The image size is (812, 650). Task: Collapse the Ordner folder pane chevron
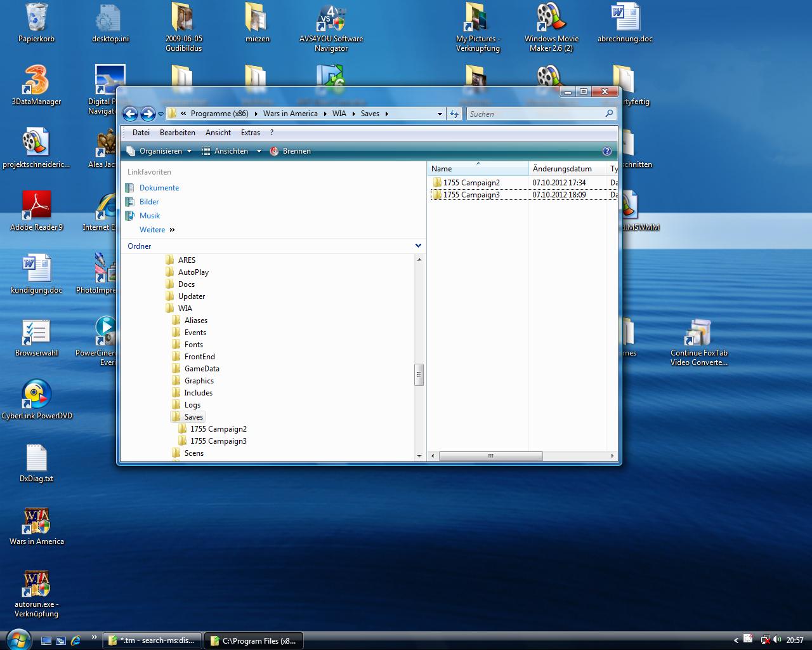[x=418, y=246]
